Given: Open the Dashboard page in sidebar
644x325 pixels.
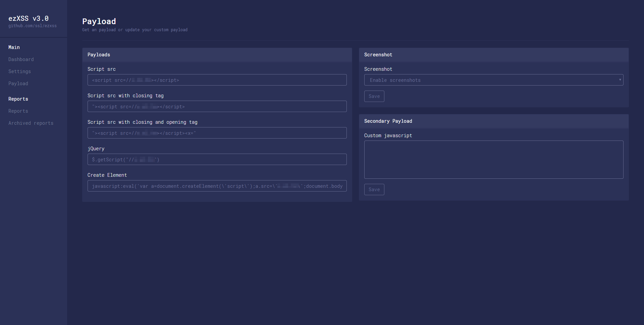Looking at the screenshot, I should 21,59.
